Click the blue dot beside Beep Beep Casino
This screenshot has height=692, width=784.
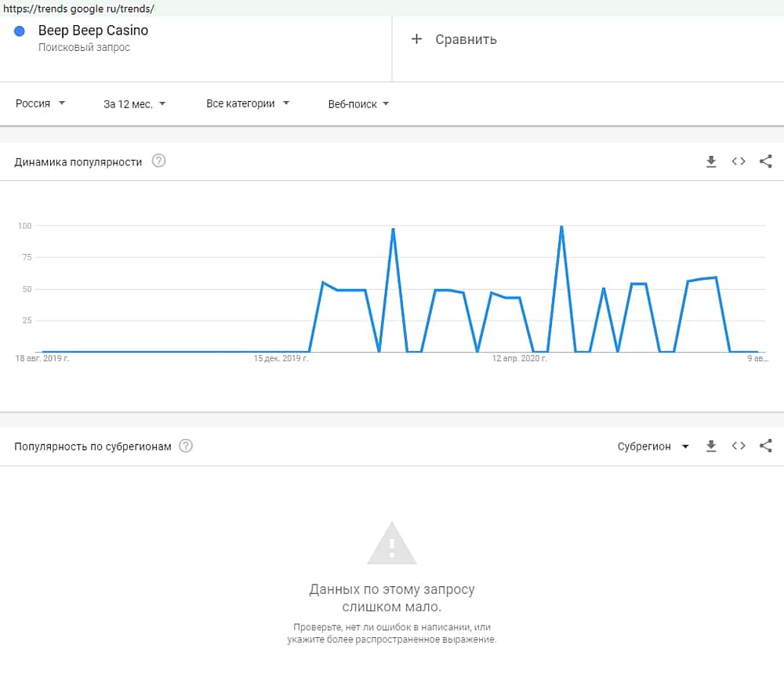click(20, 31)
